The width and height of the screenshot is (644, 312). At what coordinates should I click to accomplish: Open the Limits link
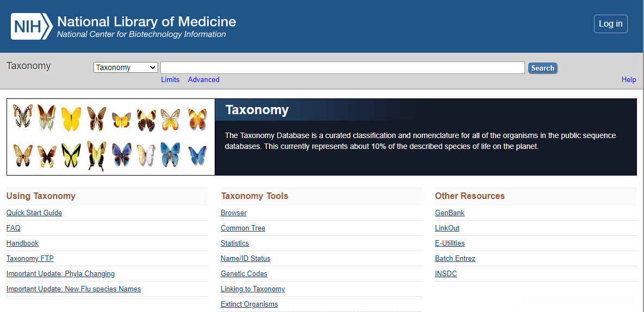170,80
